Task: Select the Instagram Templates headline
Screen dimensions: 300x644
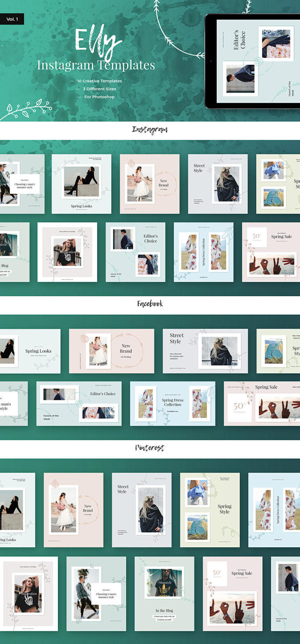Action: [x=96, y=66]
